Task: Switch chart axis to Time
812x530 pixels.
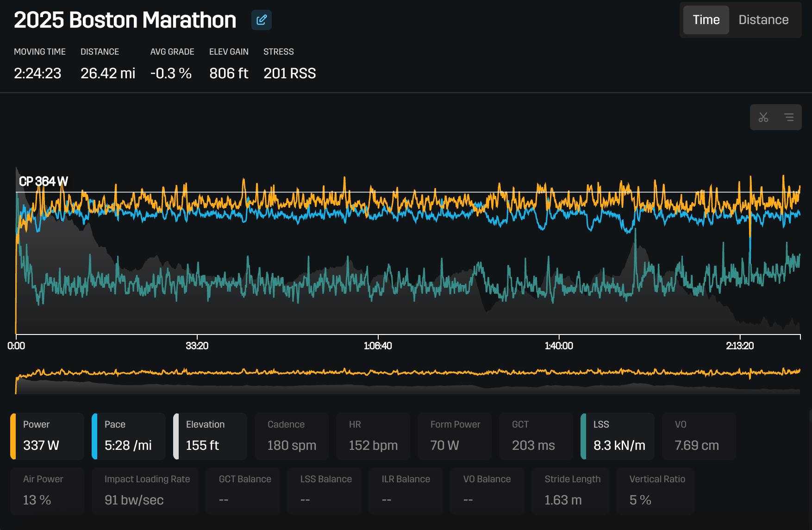Action: pyautogui.click(x=706, y=20)
